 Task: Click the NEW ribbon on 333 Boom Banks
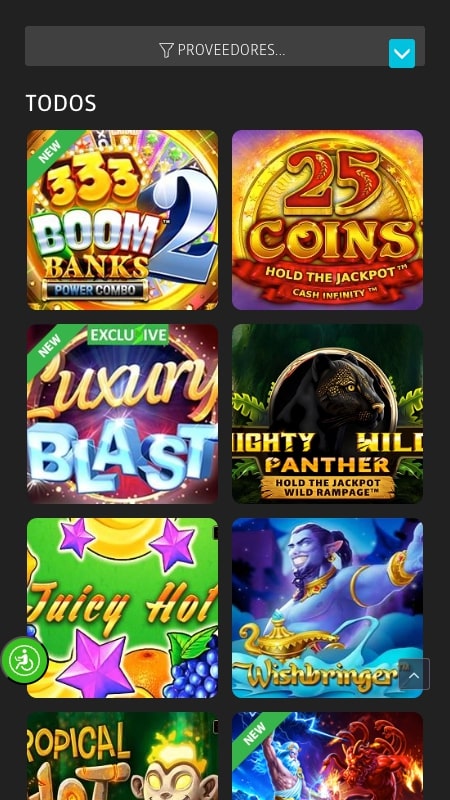point(49,152)
